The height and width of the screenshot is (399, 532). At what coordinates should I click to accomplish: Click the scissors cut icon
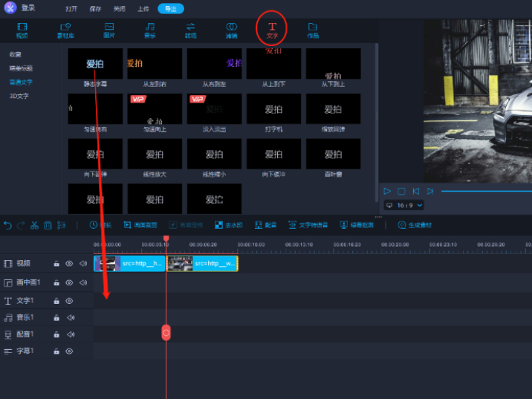pyautogui.click(x=34, y=225)
